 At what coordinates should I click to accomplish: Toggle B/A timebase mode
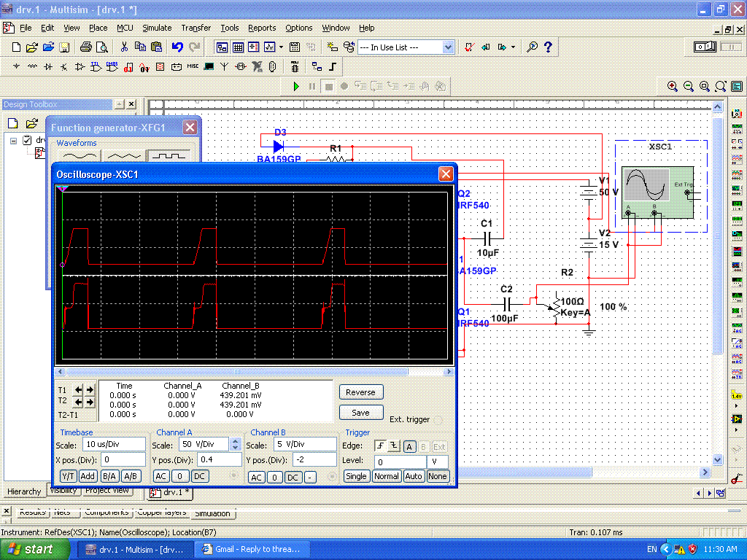[x=109, y=475]
